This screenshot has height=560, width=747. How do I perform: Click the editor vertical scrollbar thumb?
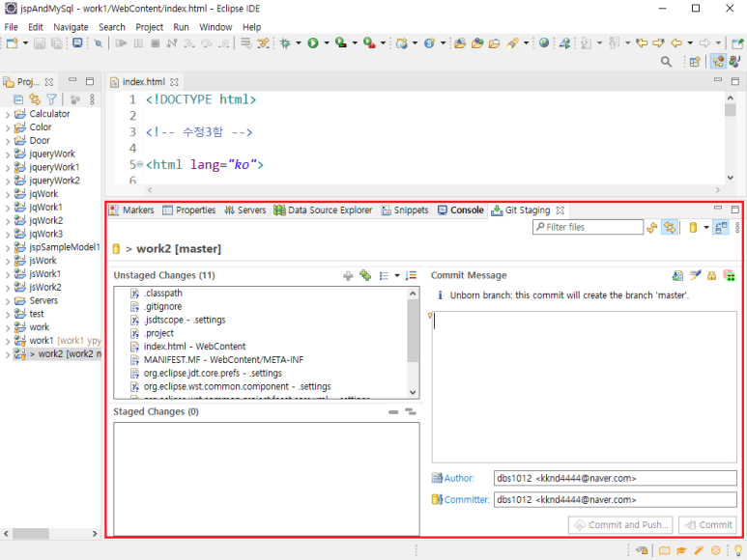point(730,110)
